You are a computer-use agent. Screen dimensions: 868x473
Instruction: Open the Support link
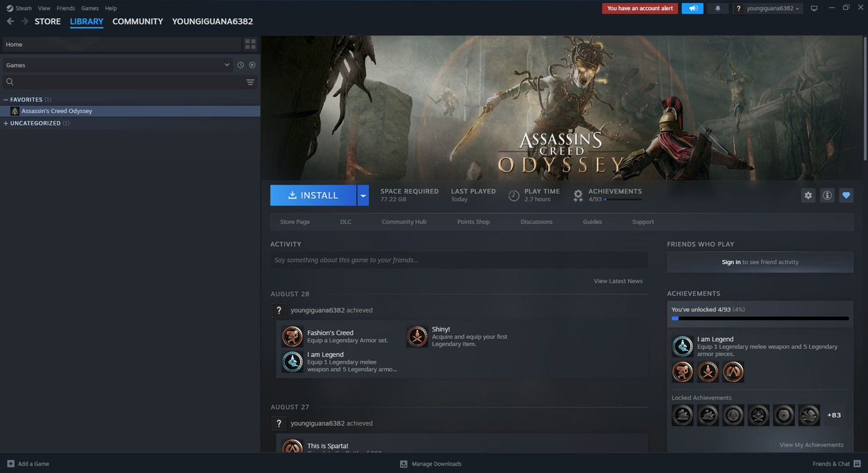pyautogui.click(x=643, y=222)
